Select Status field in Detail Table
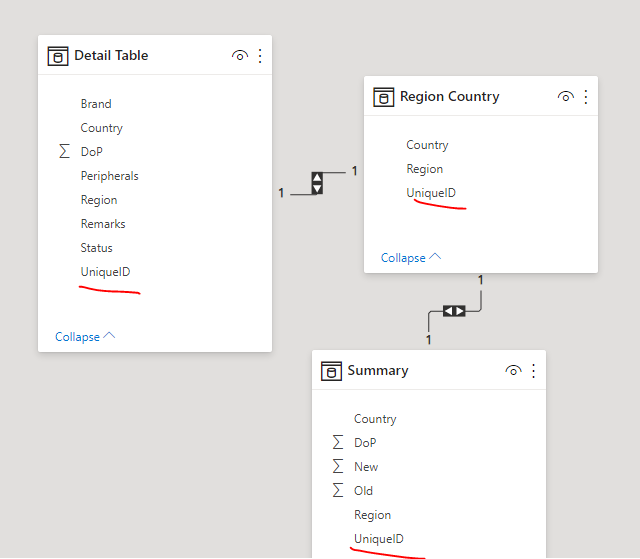The image size is (640, 559). pyautogui.click(x=96, y=248)
